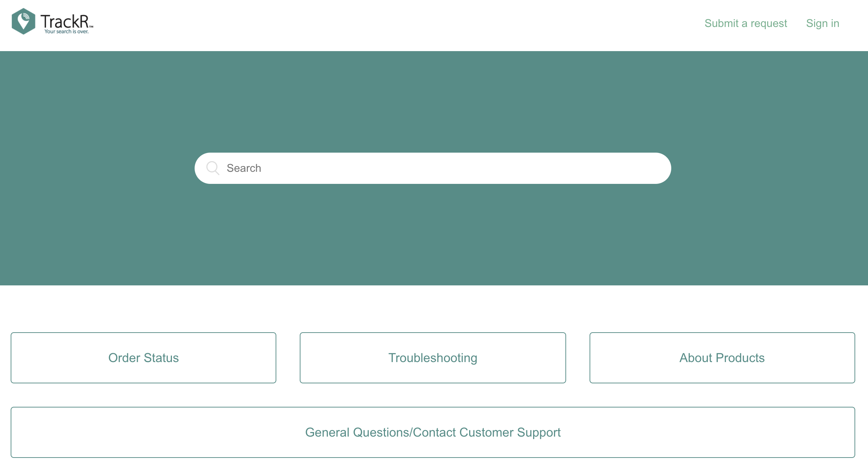Click the About Products card heading
The height and width of the screenshot is (465, 868).
pyautogui.click(x=722, y=357)
